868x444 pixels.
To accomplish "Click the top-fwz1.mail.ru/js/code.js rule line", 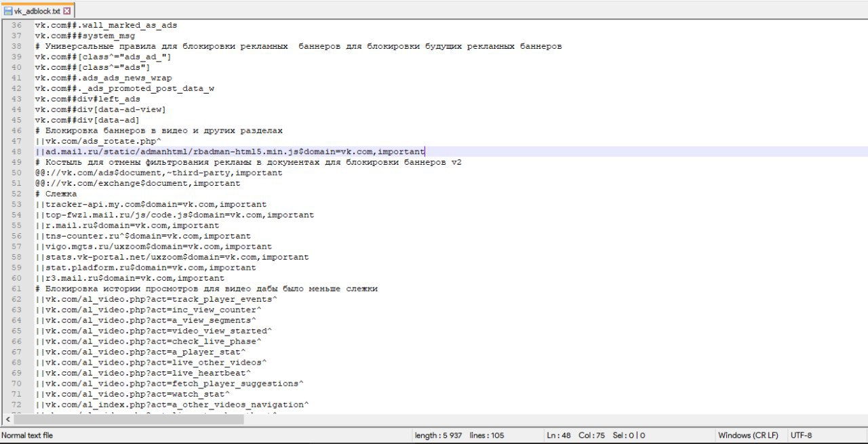I will tap(174, 215).
